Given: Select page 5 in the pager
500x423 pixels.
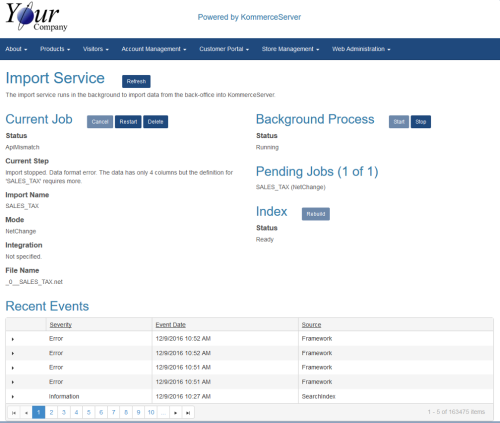Looking at the screenshot, I should (x=89, y=413).
